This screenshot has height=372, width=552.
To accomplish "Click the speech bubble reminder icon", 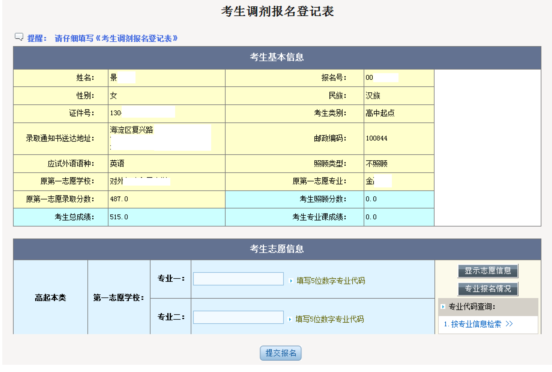I will pyautogui.click(x=19, y=37).
